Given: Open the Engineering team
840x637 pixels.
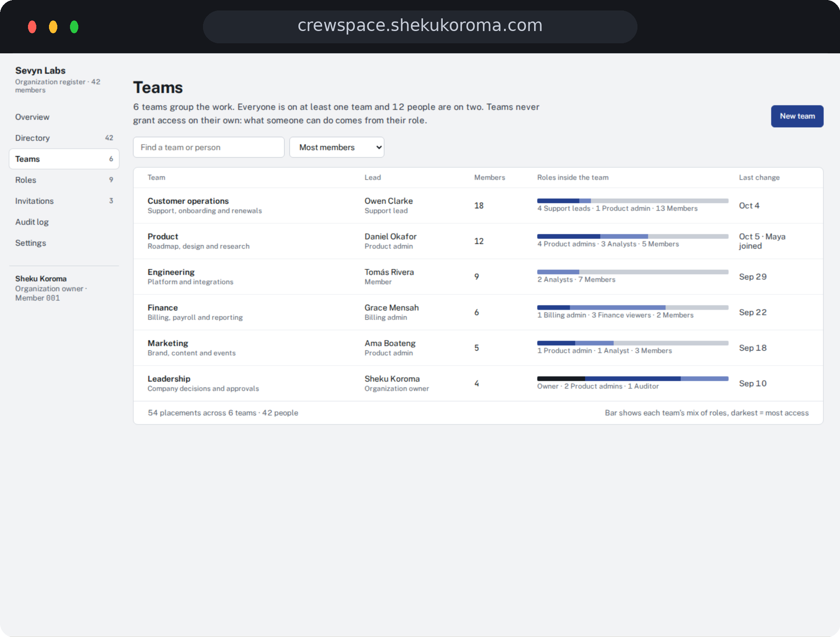Looking at the screenshot, I should coord(478,277).
